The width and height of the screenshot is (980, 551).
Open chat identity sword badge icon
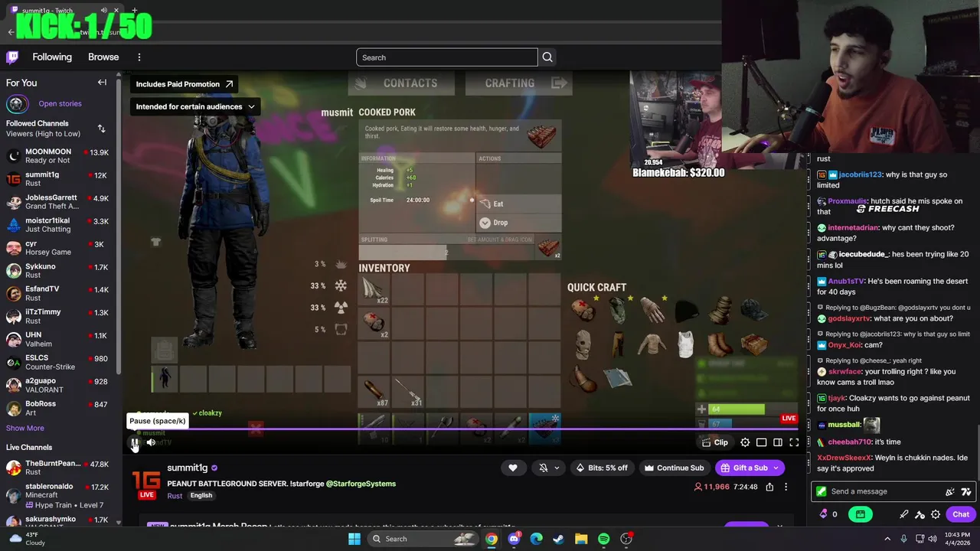[822, 491]
